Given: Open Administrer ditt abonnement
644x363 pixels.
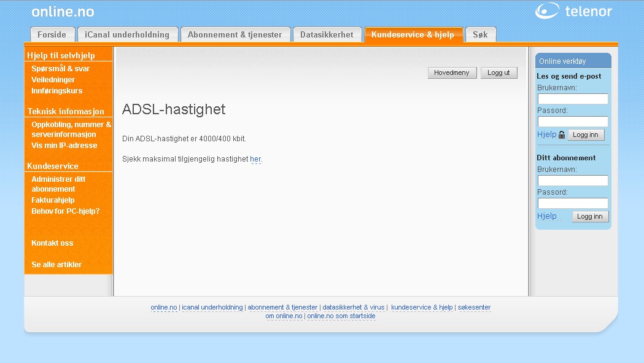Looking at the screenshot, I should [58, 184].
